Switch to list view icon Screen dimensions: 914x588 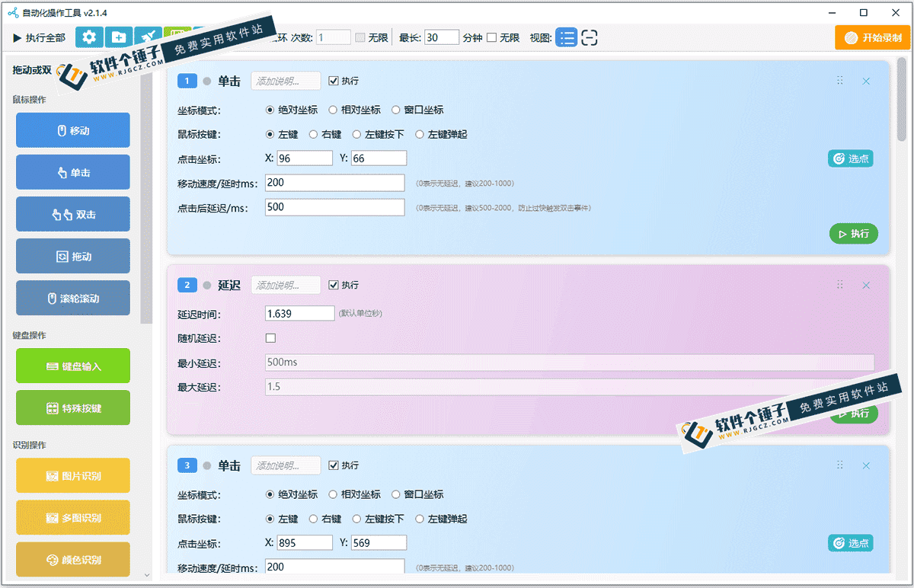coord(566,37)
